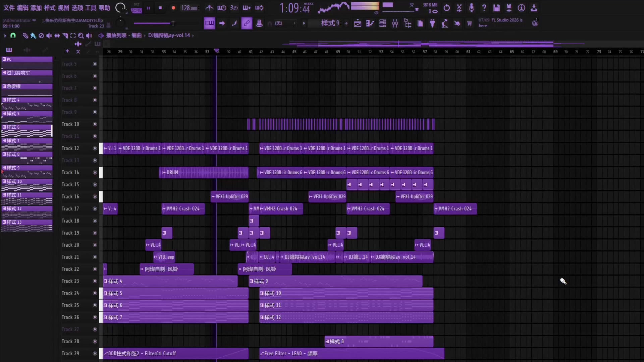Open the help question mark icon
Screen dimensions: 644x362
484,8
